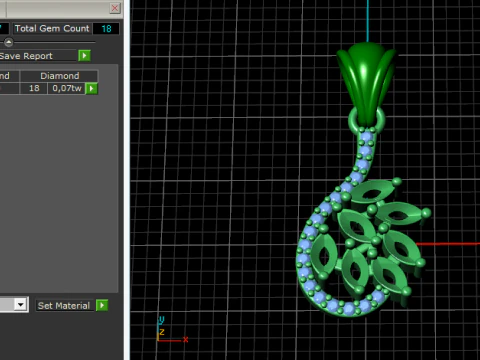
Task: Click the Set Material button
Action: point(64,306)
